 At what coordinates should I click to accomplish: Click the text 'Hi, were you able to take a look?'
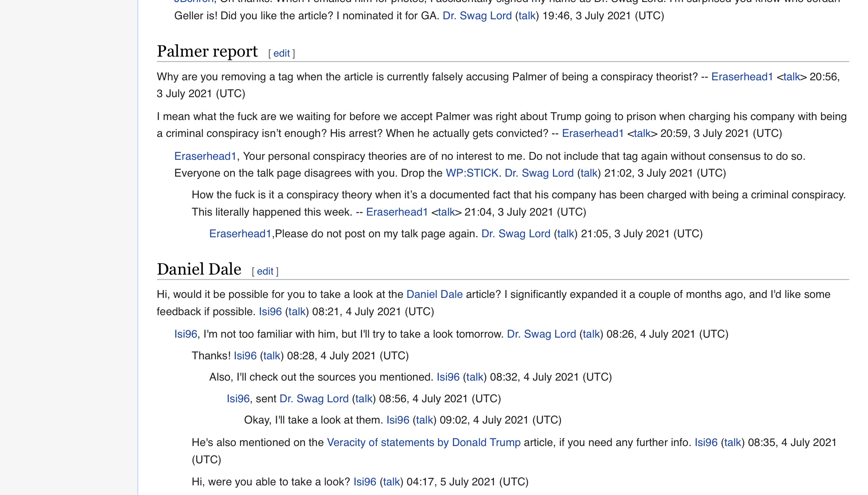coord(271,482)
